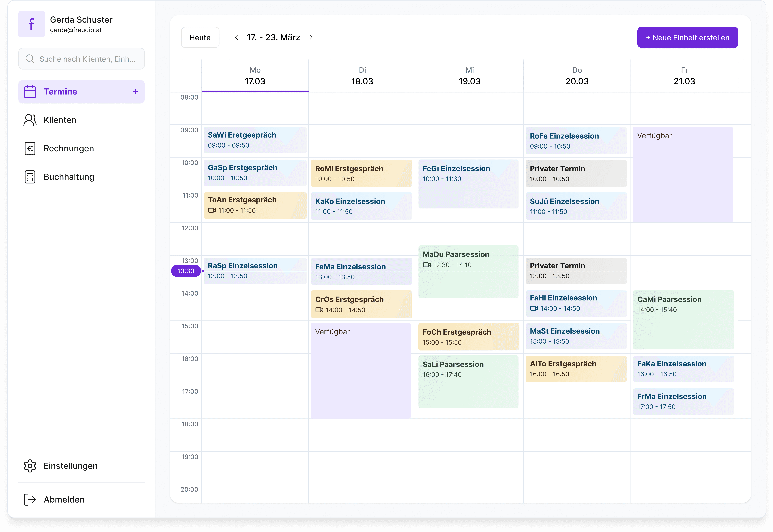Click the search magnifier icon

[x=30, y=59]
